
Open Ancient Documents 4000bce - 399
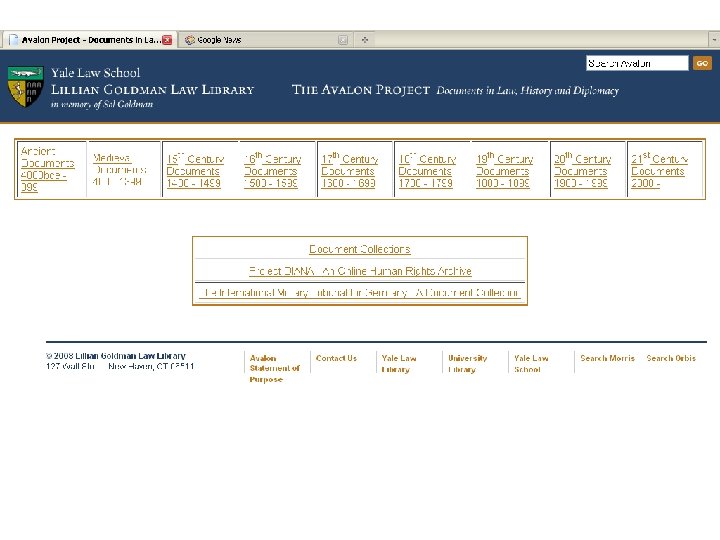click(48, 169)
